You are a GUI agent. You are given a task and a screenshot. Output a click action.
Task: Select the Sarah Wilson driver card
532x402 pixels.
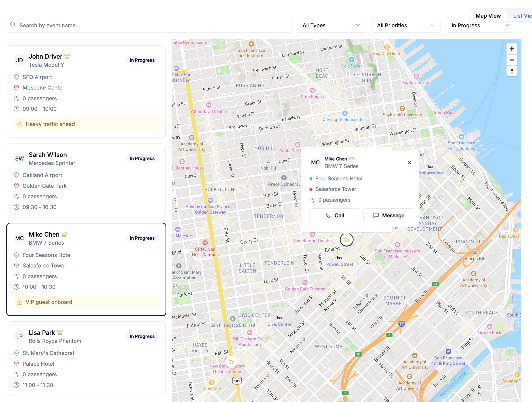[86, 180]
